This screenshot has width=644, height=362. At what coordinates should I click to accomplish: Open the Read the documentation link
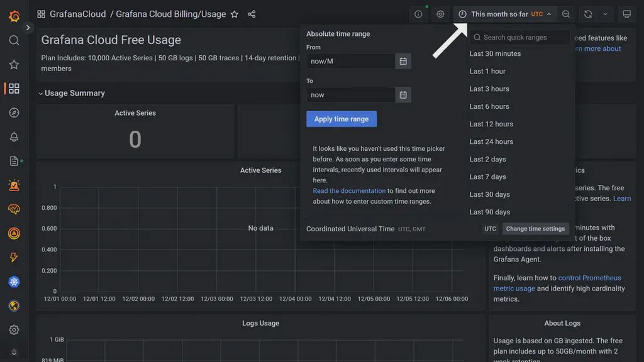click(349, 190)
